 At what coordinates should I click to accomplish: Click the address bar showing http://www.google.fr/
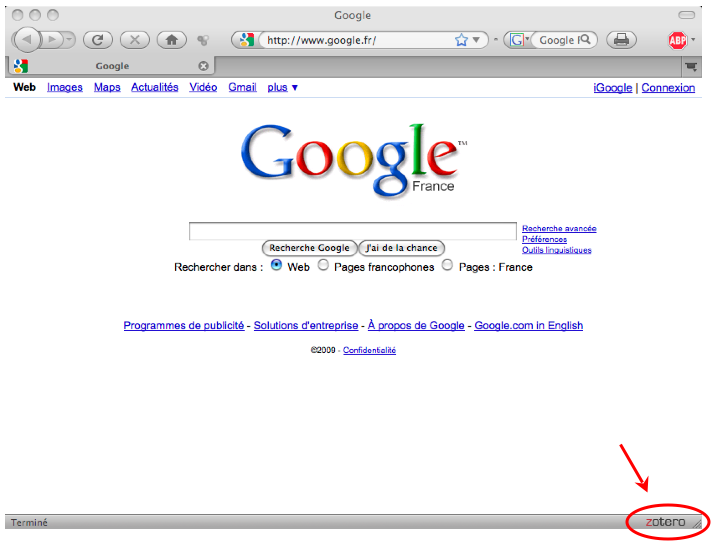[x=359, y=40]
